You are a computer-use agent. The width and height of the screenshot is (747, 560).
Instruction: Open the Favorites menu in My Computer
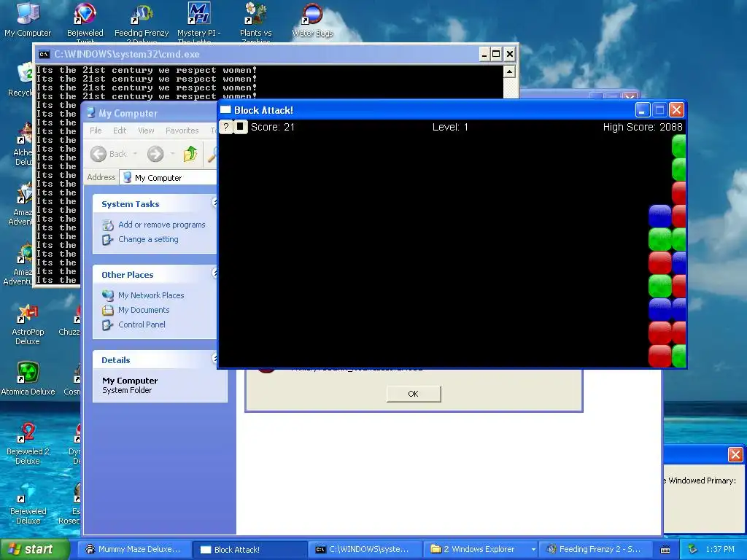182,131
